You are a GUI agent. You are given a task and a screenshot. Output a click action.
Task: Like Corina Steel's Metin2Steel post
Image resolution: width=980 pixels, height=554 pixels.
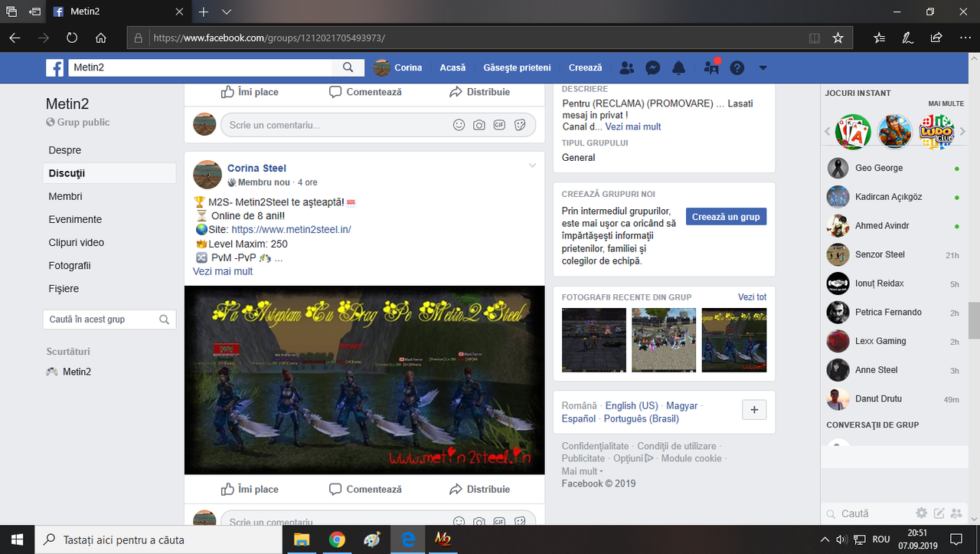pos(250,489)
